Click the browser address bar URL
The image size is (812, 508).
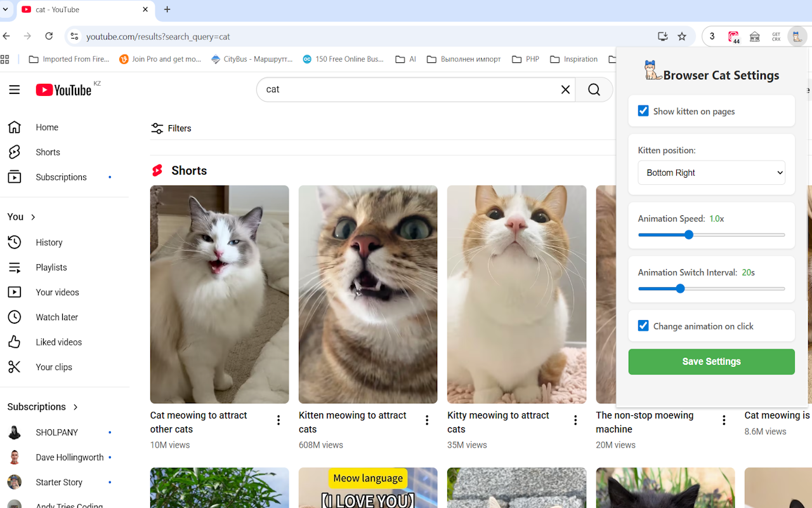(158, 37)
